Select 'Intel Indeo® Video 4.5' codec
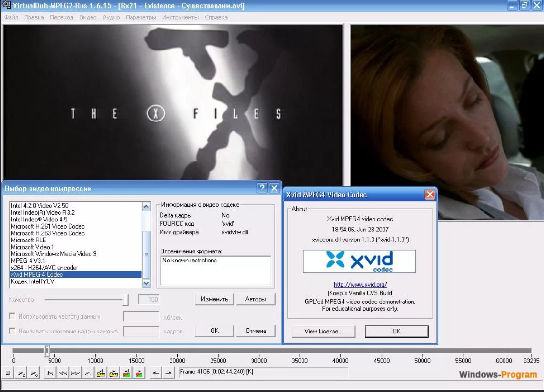The width and height of the screenshot is (544, 392). tap(76, 220)
